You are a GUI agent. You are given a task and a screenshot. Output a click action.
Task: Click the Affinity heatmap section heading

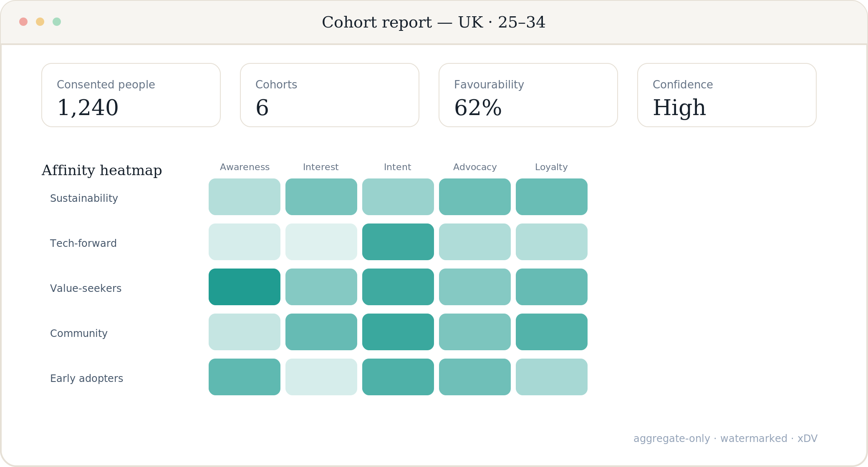pos(102,171)
